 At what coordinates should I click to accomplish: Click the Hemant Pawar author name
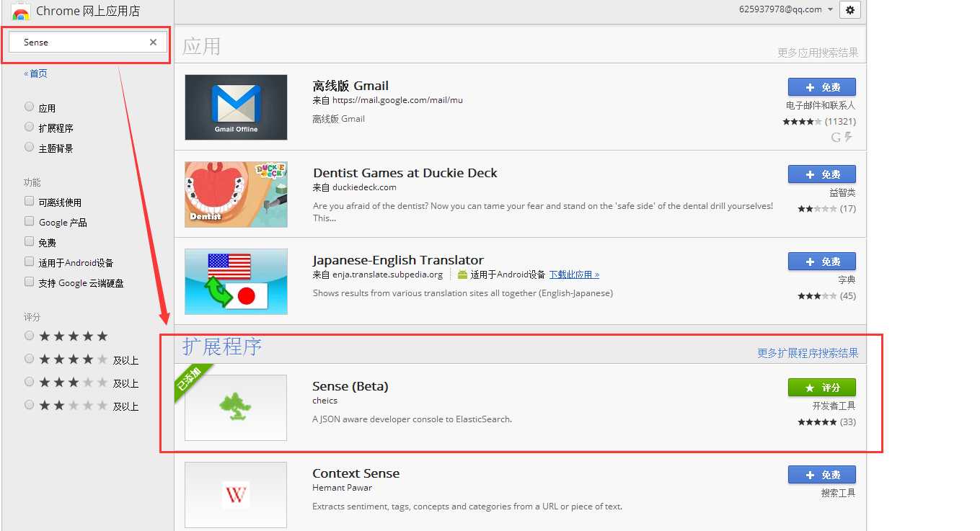point(342,488)
